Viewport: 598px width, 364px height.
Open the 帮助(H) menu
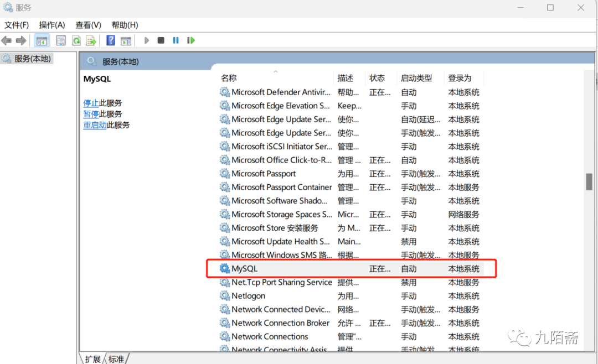(125, 25)
